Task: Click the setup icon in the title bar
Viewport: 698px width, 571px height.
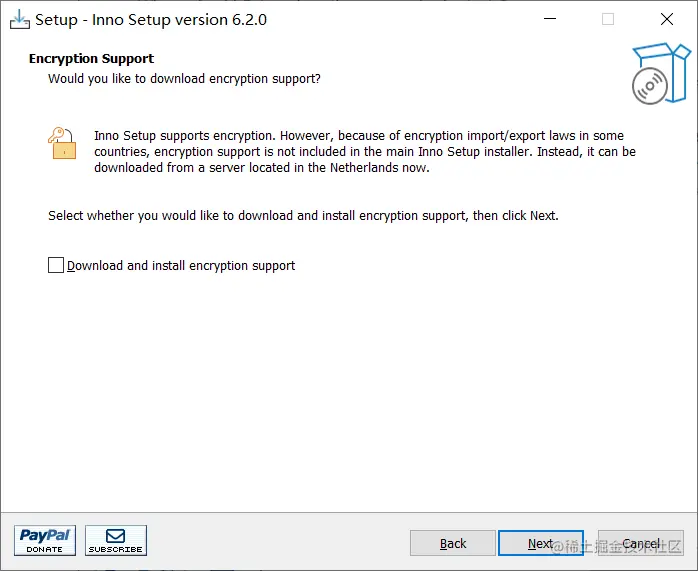Action: click(x=20, y=20)
